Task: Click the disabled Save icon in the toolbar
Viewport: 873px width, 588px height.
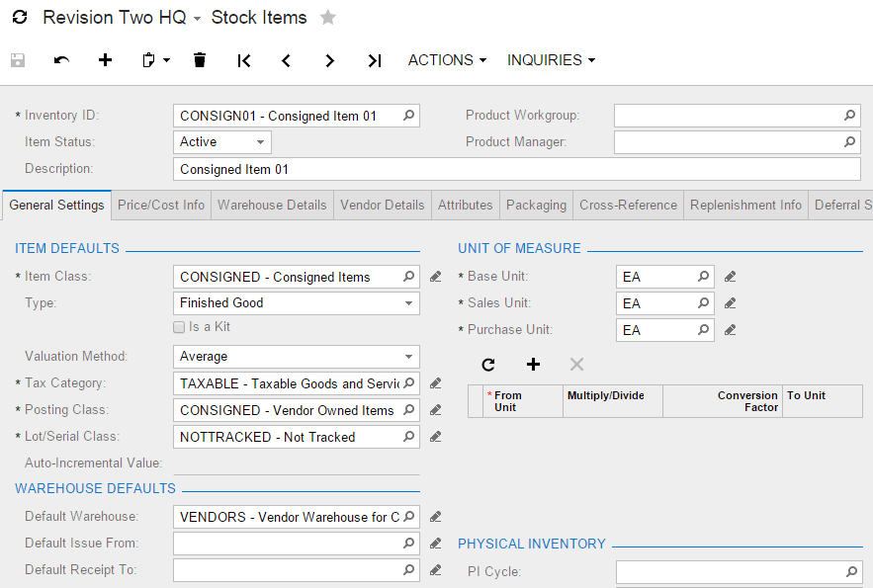Action: tap(18, 60)
